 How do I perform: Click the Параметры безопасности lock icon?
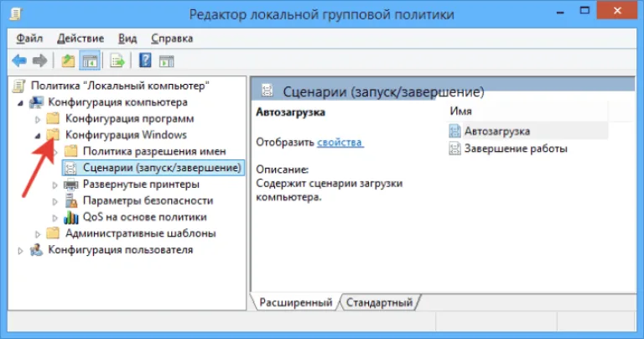click(70, 201)
